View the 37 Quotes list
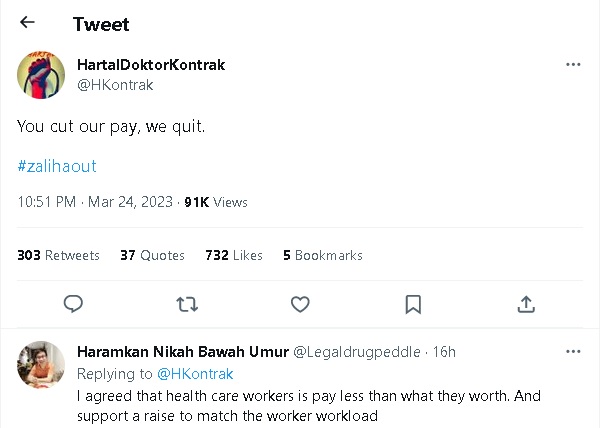Image resolution: width=602 pixels, height=428 pixels. 152,255
